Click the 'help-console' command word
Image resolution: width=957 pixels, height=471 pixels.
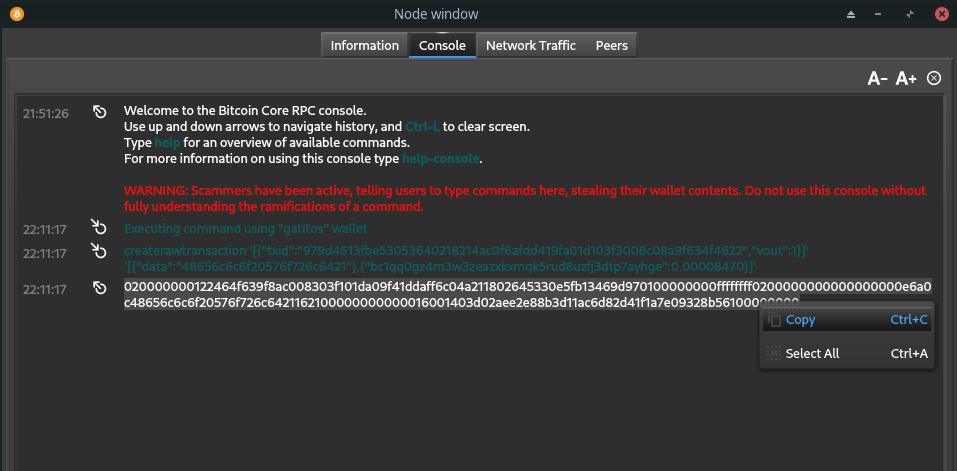(441, 159)
